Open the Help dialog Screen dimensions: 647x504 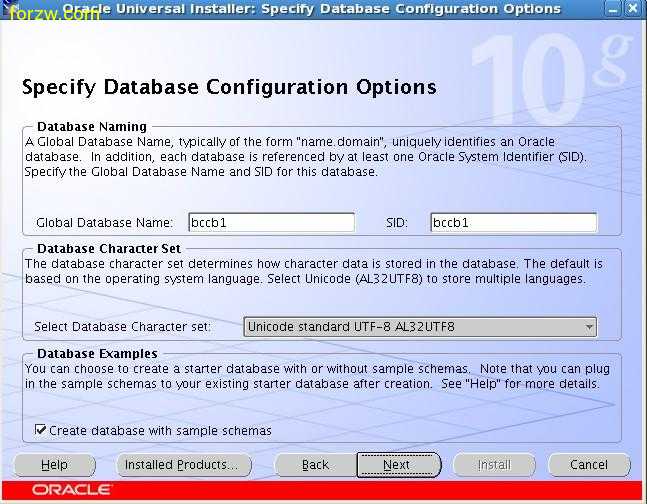[54, 465]
